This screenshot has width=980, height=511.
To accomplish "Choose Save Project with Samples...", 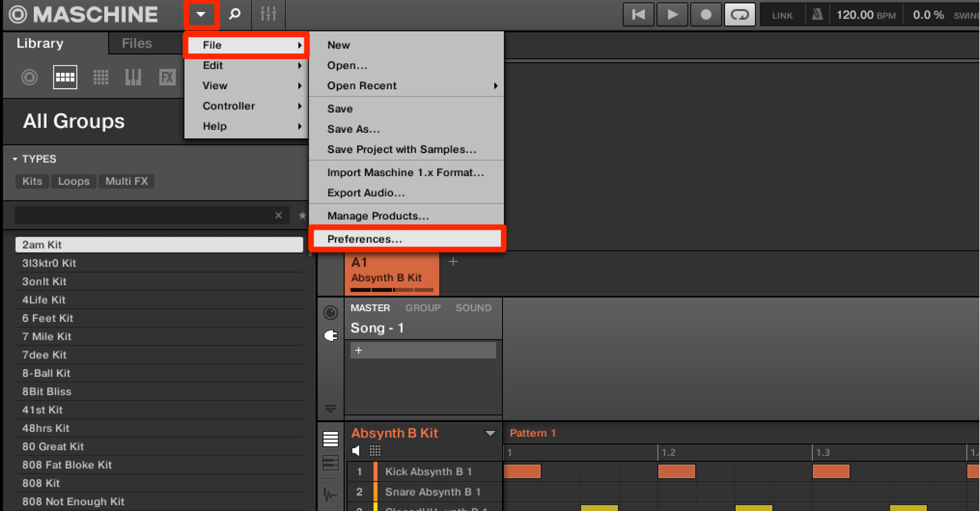I will pos(406,150).
